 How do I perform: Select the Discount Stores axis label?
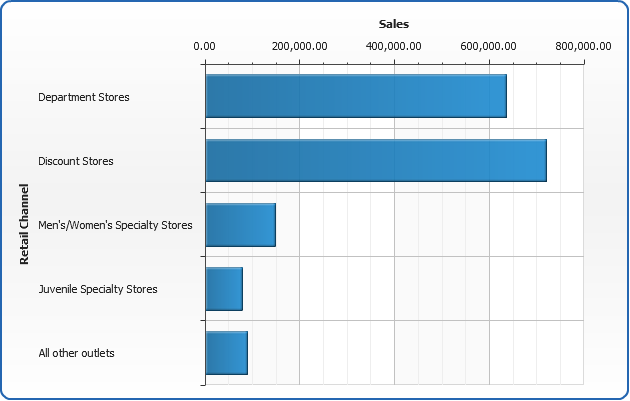pyautogui.click(x=76, y=161)
